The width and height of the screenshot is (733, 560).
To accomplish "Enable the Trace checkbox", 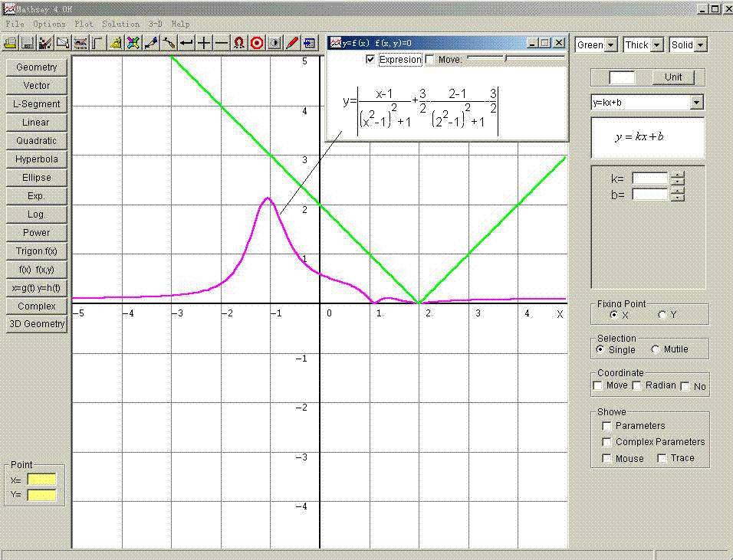I will [662, 458].
